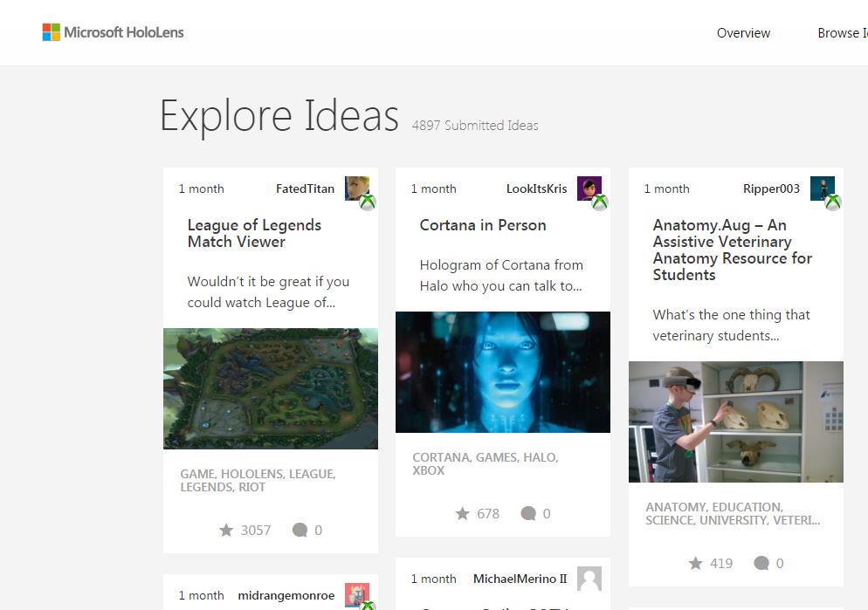868x610 pixels.
Task: Star the League of Legends idea
Action: [226, 531]
